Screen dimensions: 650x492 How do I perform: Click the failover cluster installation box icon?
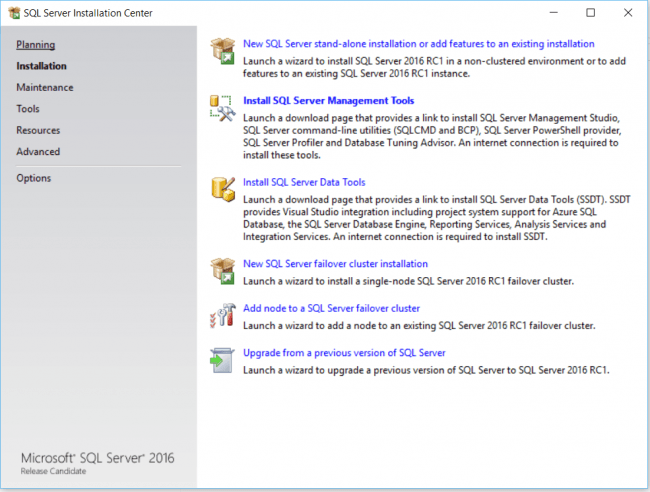click(x=223, y=271)
